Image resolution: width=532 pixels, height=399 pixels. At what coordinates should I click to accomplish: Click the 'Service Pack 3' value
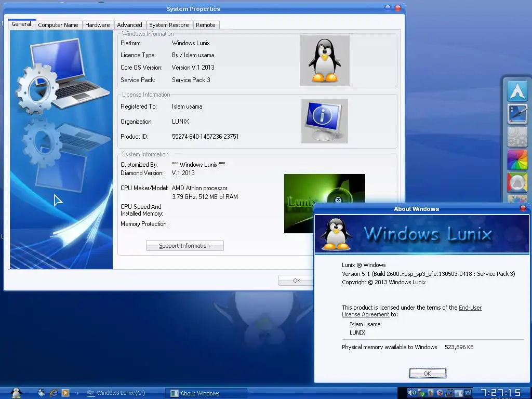click(x=191, y=79)
